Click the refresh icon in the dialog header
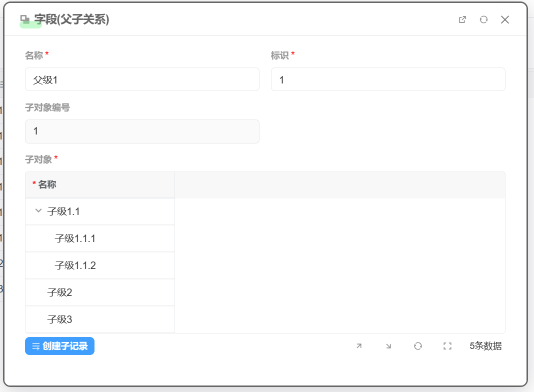This screenshot has width=534, height=392. (483, 19)
